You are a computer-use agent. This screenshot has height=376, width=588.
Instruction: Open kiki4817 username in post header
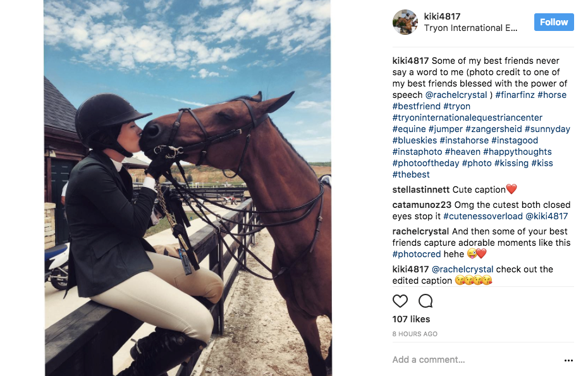[x=442, y=16]
